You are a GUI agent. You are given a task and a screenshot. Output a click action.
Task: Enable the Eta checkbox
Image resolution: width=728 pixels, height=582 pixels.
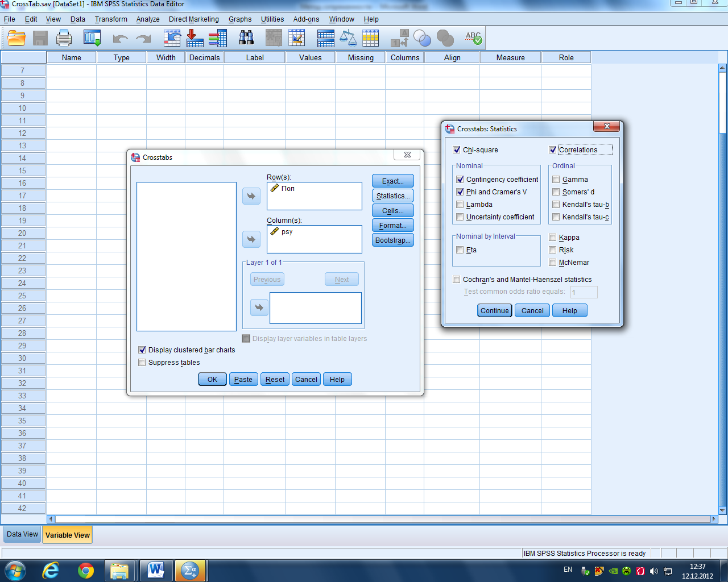460,250
